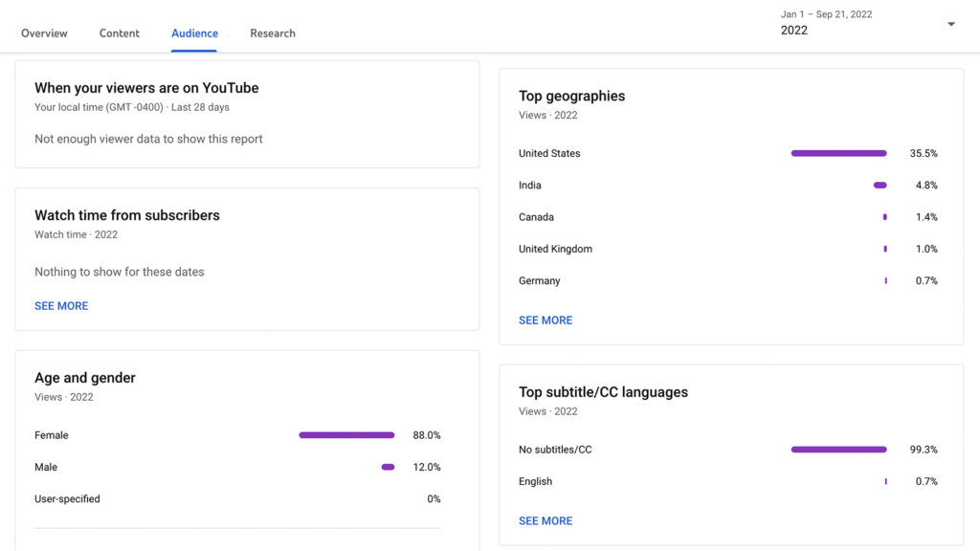Screen dimensions: 980x551
Task: Select the English subtitle language row
Action: click(535, 481)
